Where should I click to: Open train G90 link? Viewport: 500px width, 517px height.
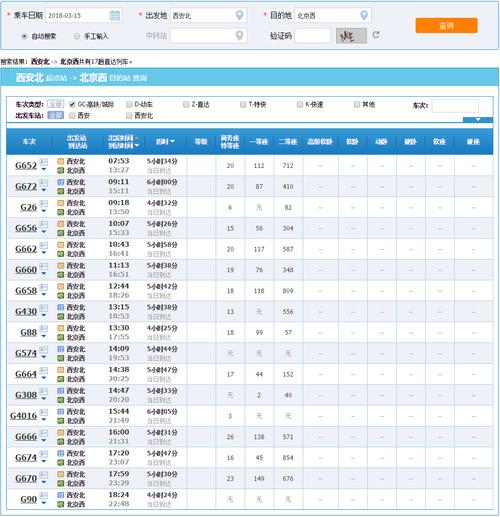(x=29, y=499)
